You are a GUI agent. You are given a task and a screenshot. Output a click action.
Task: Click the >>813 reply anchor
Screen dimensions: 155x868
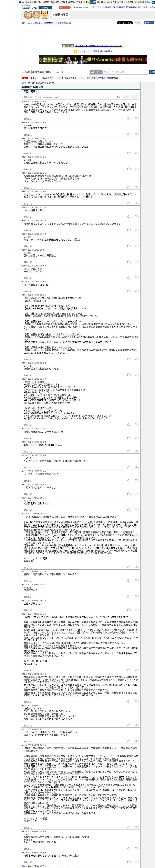[x=27, y=458]
